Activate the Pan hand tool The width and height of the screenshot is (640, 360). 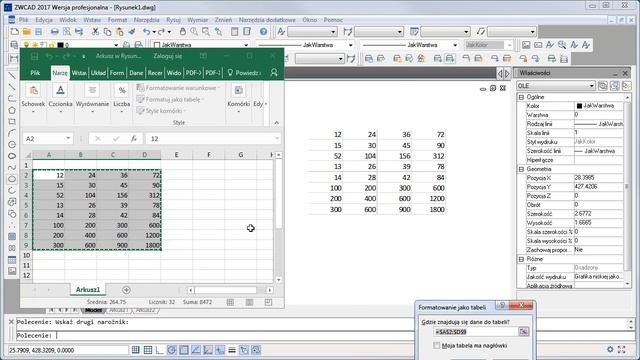(x=182, y=31)
